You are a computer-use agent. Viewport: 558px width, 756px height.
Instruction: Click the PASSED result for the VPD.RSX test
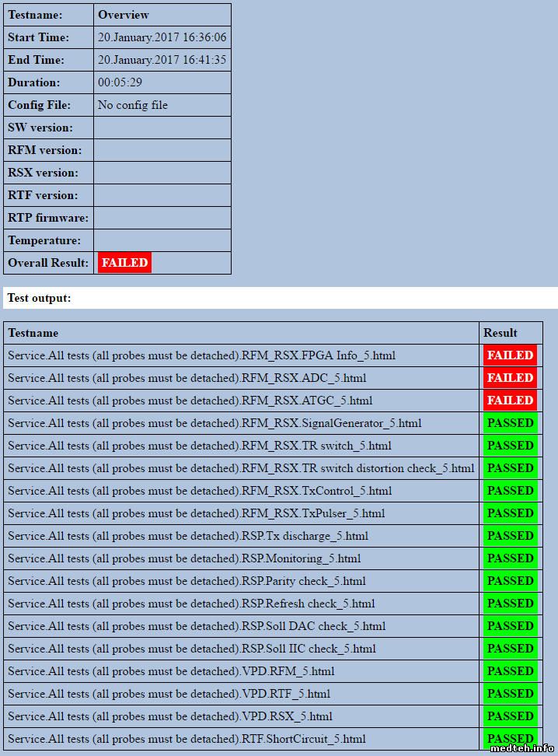[x=510, y=716]
